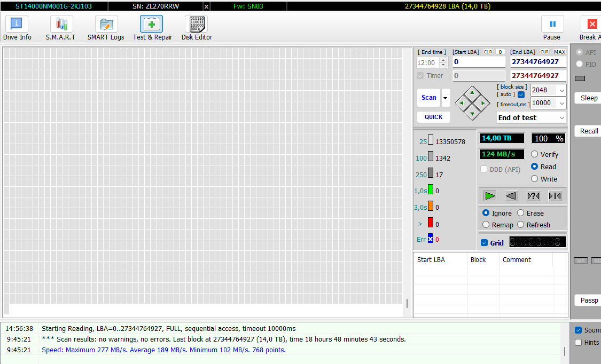Open the S.M.A.R.T attributes tab
Viewport: 601px width, 364px height.
(x=61, y=28)
